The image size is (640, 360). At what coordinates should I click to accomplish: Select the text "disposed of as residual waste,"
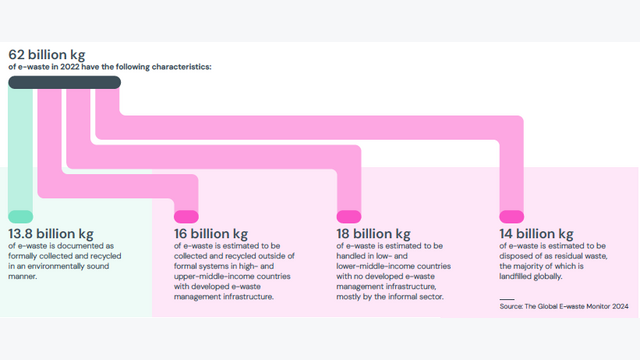click(553, 256)
